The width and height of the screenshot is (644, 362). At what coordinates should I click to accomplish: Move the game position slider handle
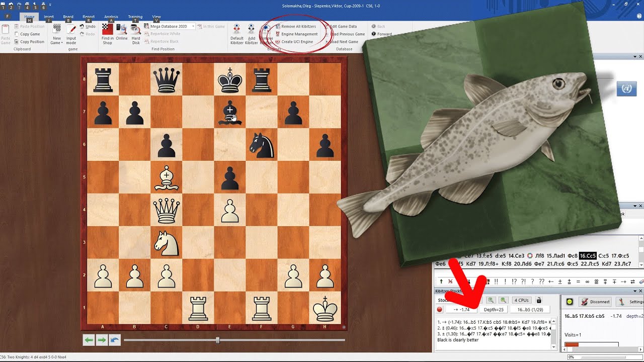coord(217,340)
